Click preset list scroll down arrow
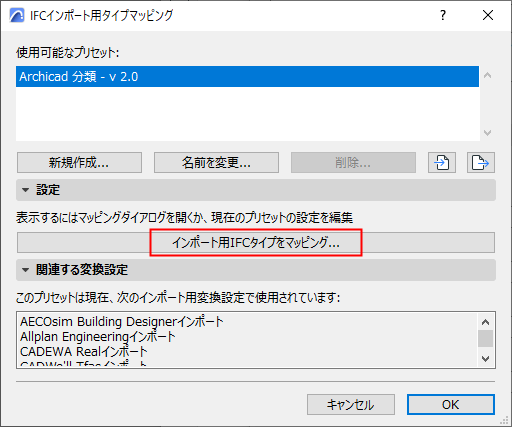 coord(487,133)
